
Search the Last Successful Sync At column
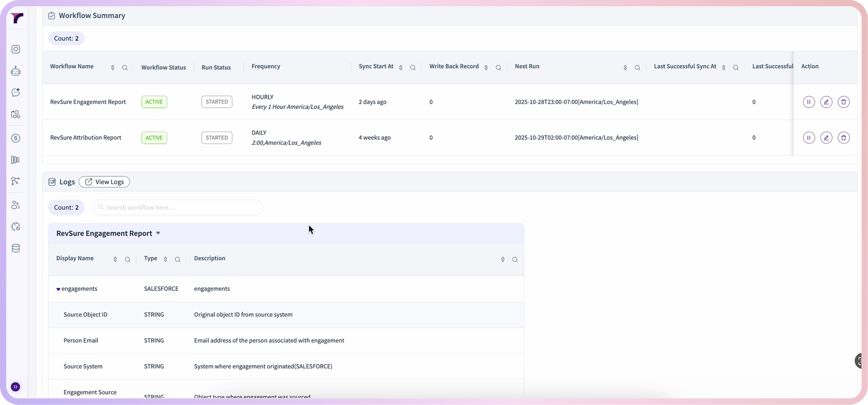736,68
